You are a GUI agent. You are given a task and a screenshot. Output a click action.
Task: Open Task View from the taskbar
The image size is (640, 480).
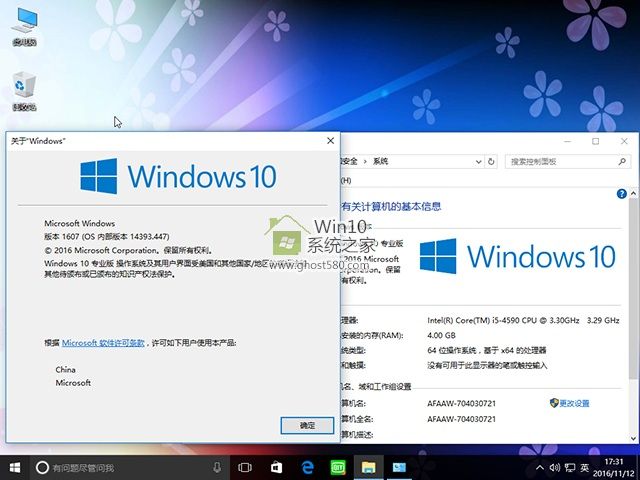246,467
